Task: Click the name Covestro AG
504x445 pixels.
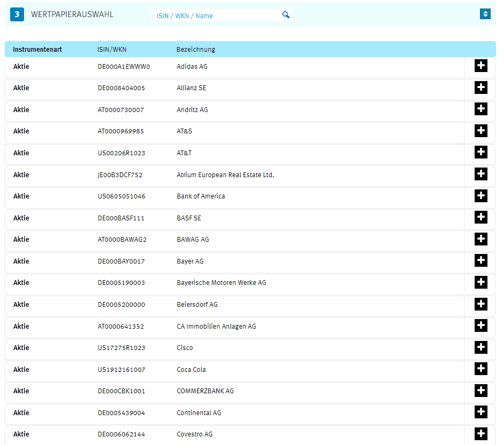Action: tap(195, 434)
